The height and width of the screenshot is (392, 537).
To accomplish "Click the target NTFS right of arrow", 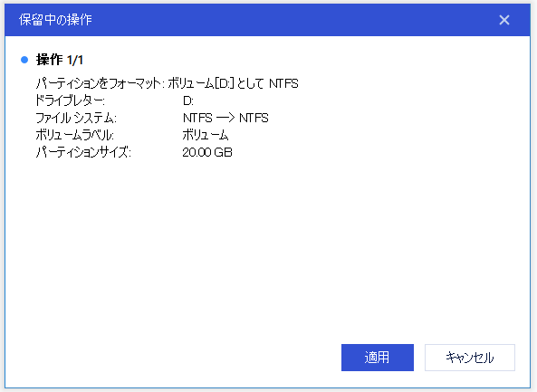I will 254,118.
